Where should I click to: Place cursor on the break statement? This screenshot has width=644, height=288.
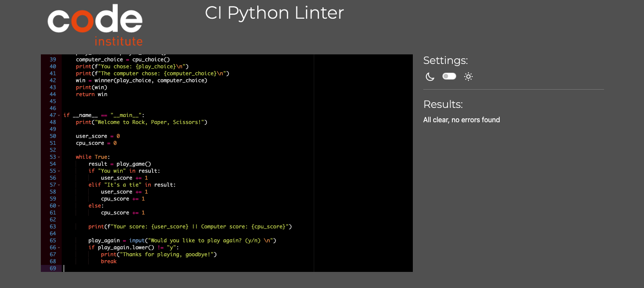tap(109, 261)
